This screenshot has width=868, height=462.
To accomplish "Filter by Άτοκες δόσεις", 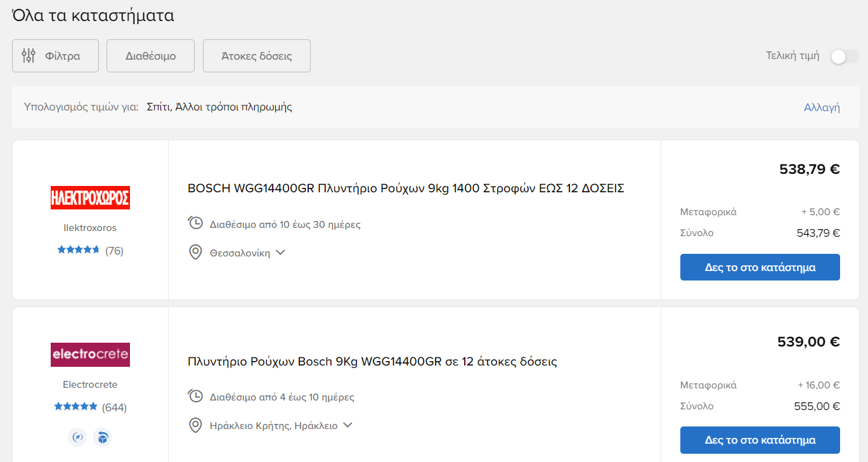I will tap(257, 56).
